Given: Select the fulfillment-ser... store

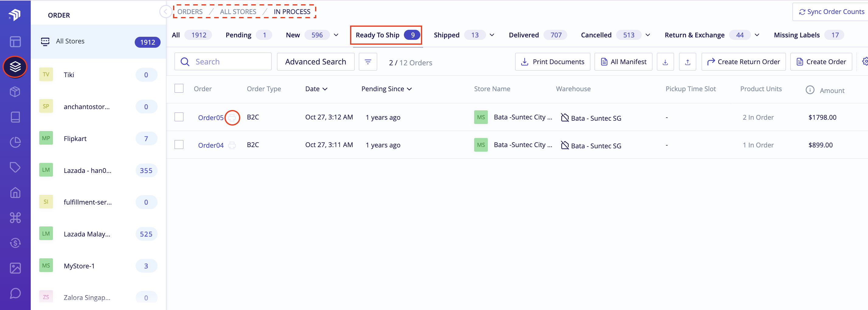Looking at the screenshot, I should click(x=99, y=202).
